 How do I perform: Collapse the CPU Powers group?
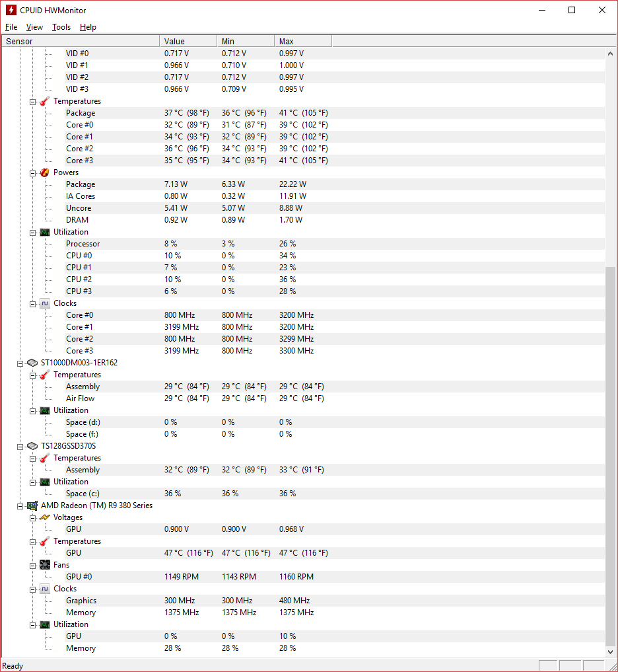(x=32, y=173)
